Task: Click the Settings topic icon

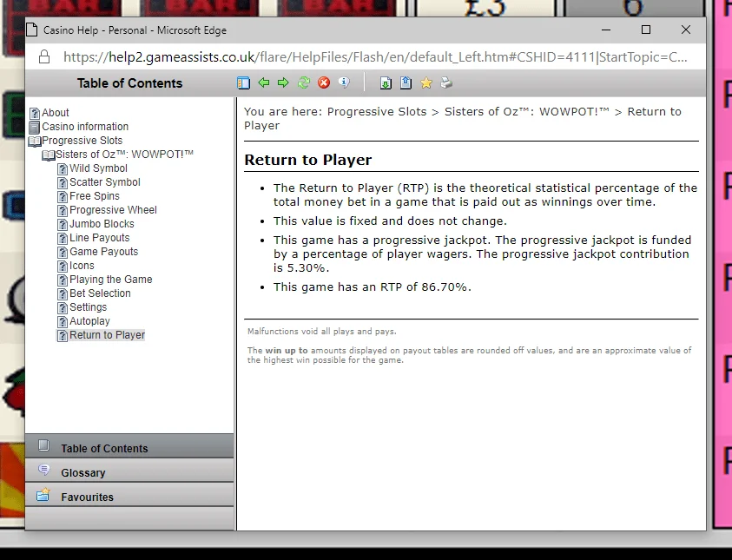Action: pos(63,308)
